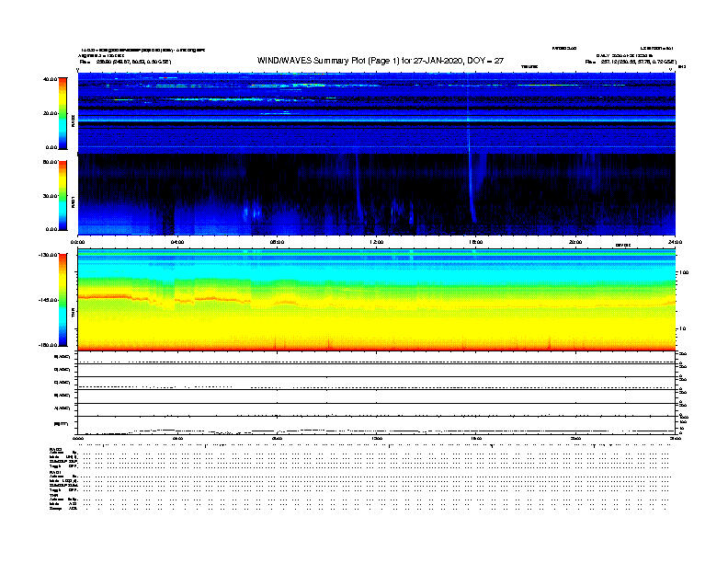Click the 20:00 label below RAD1 spectrogram

pos(575,242)
